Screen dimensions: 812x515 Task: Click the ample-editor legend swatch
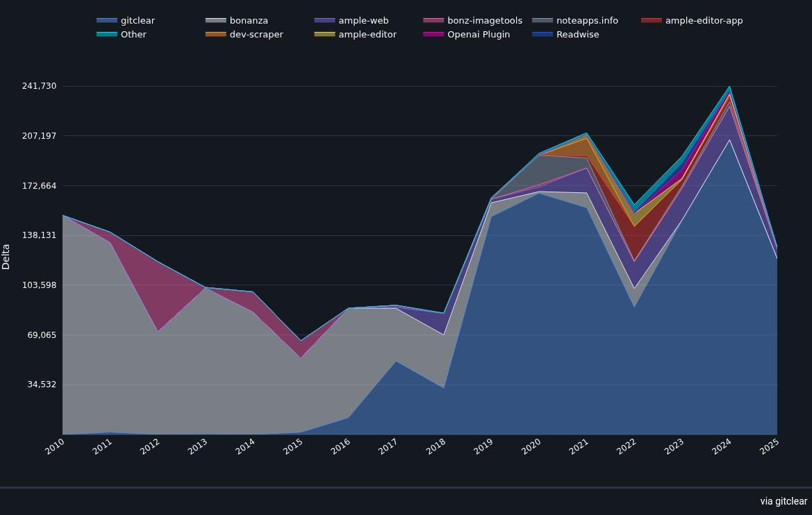coord(324,35)
